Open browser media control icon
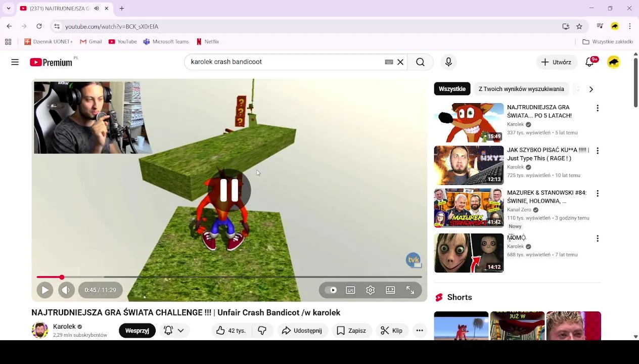639x364 pixels. pos(600,26)
